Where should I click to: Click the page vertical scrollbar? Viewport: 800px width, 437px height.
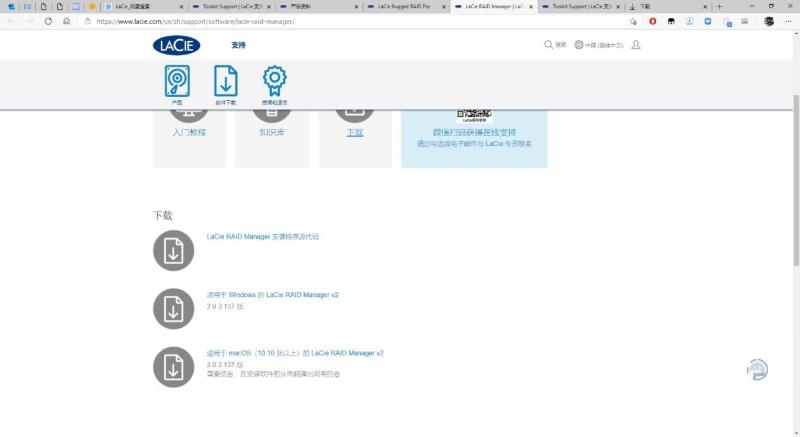[796, 180]
